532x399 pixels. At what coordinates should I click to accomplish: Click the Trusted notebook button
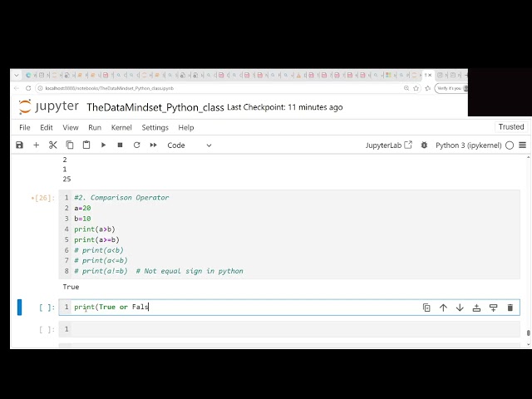click(511, 127)
